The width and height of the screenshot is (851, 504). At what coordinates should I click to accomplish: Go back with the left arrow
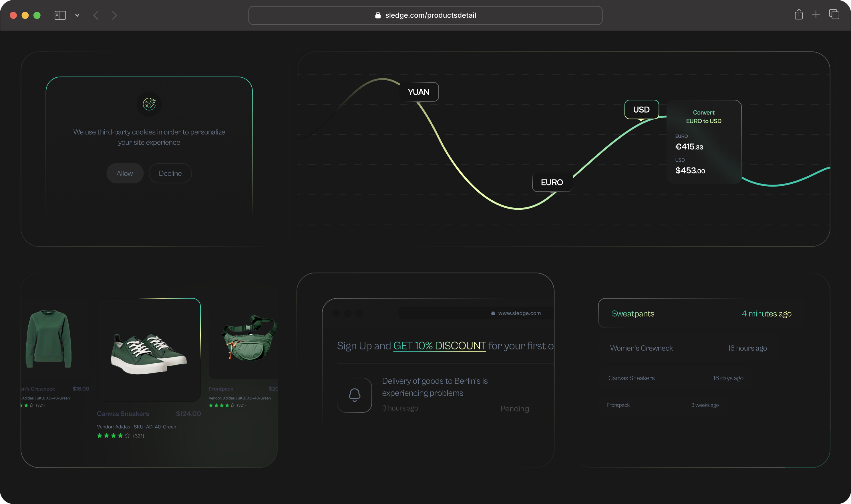(x=96, y=15)
